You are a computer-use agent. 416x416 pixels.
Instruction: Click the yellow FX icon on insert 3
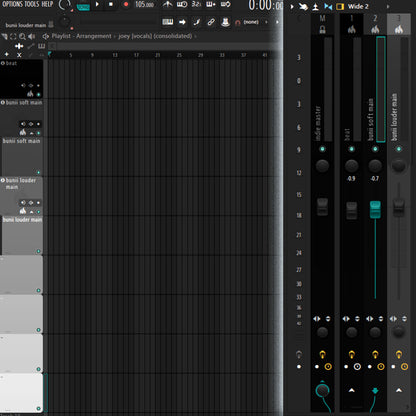point(399,354)
